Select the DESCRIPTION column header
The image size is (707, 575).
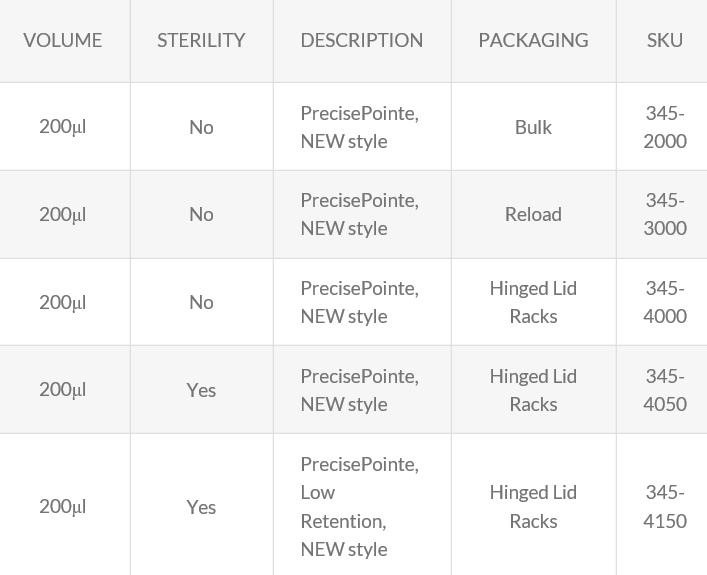point(361,41)
